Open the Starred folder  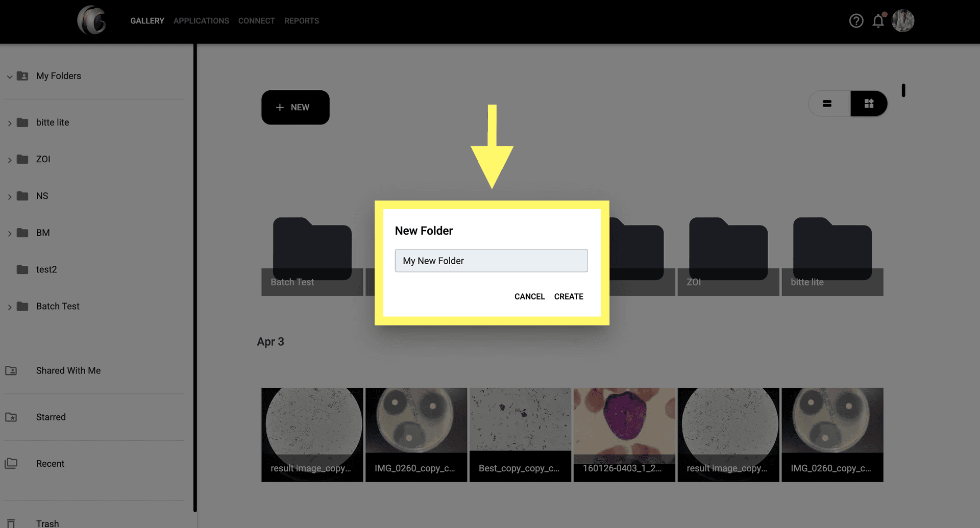pos(51,417)
